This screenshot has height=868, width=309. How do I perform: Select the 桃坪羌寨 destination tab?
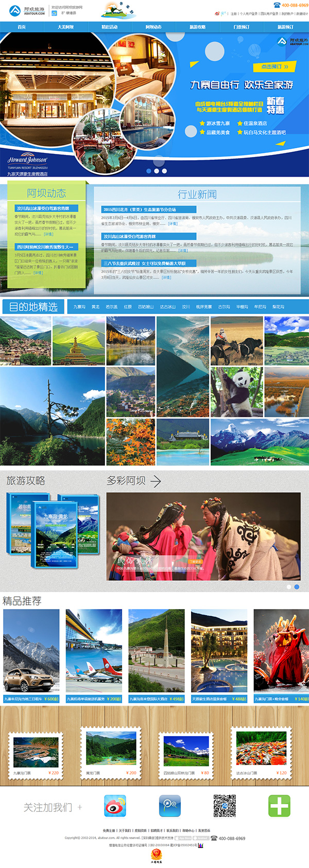[x=204, y=307]
